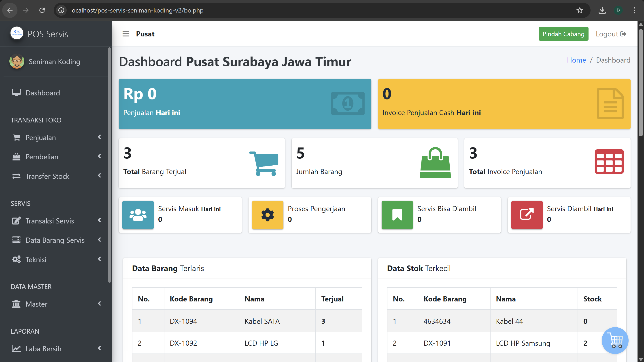Click the floating shopping cart button
The width and height of the screenshot is (644, 362).
(615, 340)
